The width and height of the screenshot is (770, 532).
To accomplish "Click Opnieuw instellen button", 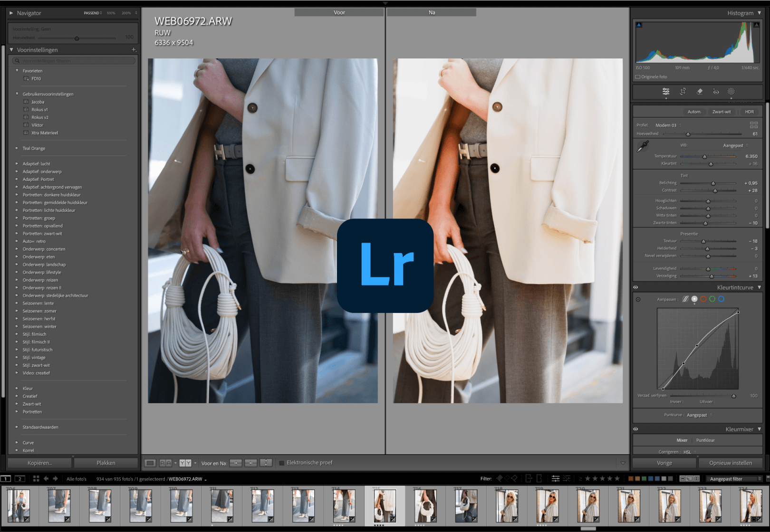I will [x=731, y=463].
